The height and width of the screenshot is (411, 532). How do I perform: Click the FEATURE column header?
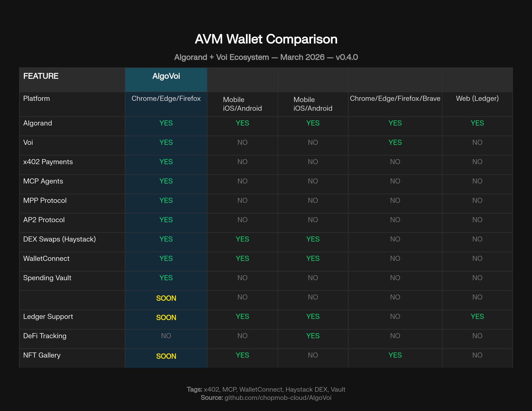pyautogui.click(x=41, y=76)
